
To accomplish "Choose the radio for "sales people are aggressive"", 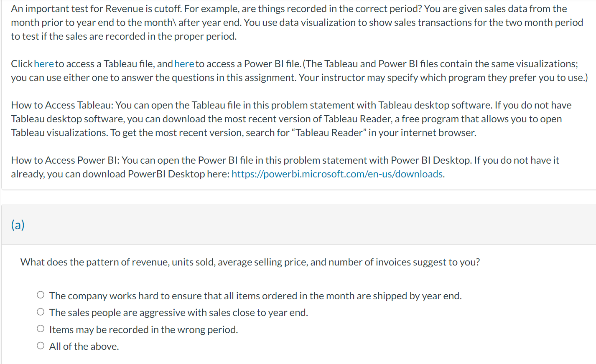I will (x=41, y=312).
